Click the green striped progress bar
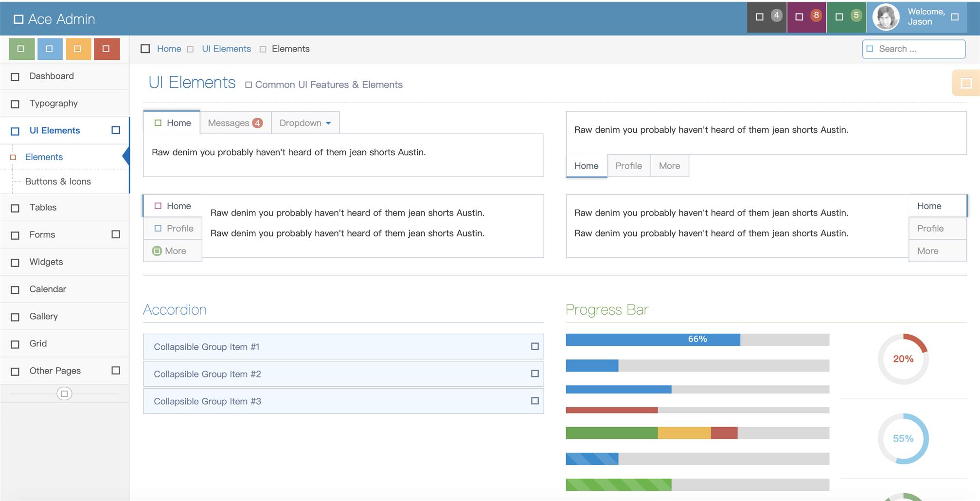This screenshot has width=980, height=501. pos(697,484)
